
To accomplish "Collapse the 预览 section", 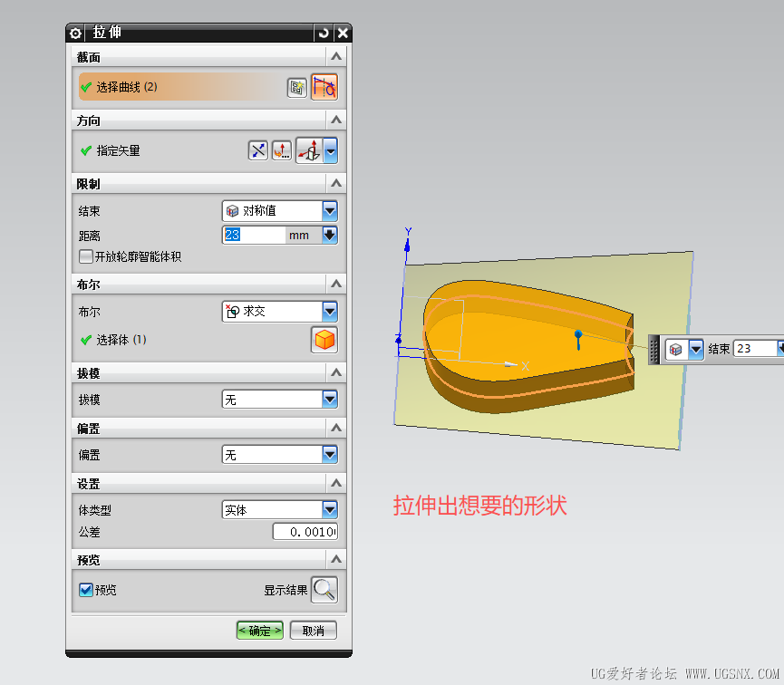I will point(336,559).
